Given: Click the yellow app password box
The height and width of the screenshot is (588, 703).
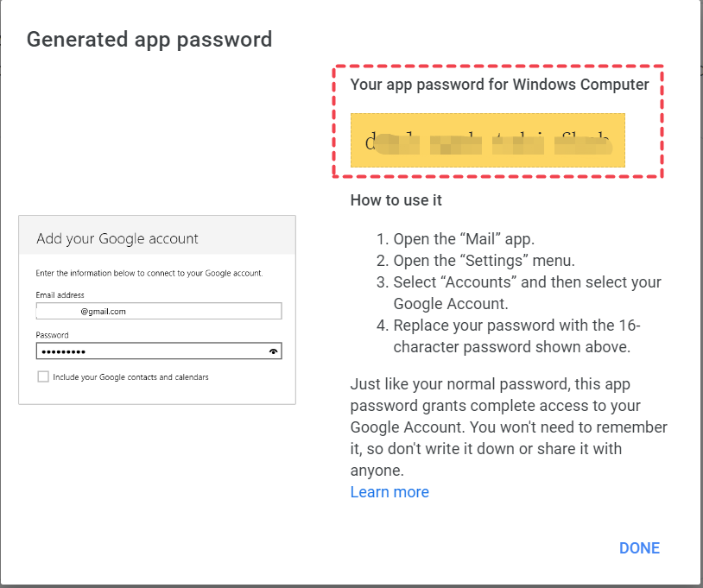Looking at the screenshot, I should click(487, 140).
